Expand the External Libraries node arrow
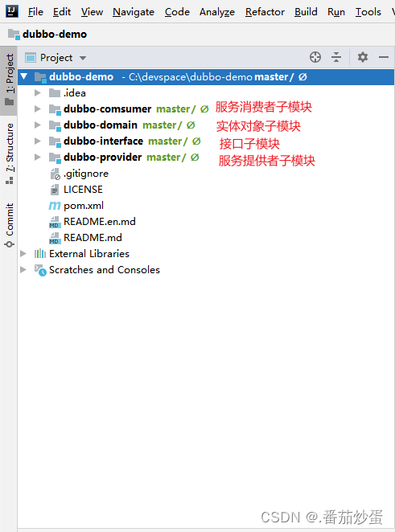395x532 pixels. tap(23, 254)
